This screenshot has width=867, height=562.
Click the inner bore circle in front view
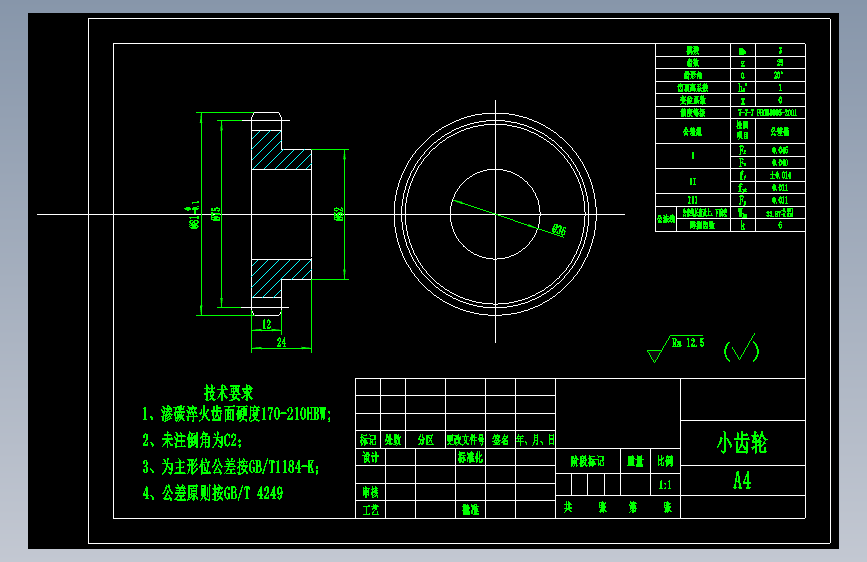495,214
